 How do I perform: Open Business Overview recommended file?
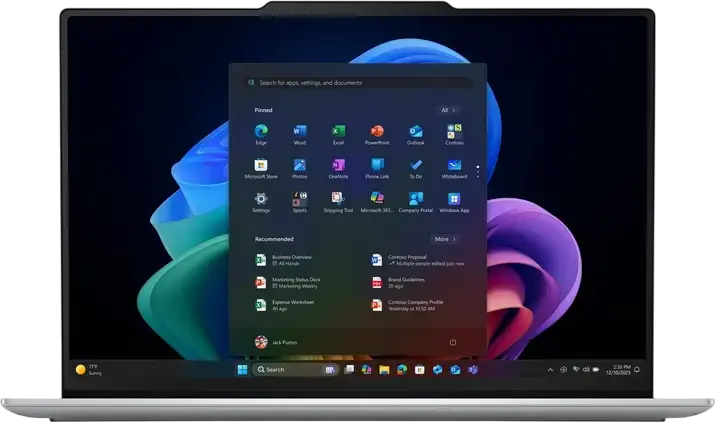point(284,260)
